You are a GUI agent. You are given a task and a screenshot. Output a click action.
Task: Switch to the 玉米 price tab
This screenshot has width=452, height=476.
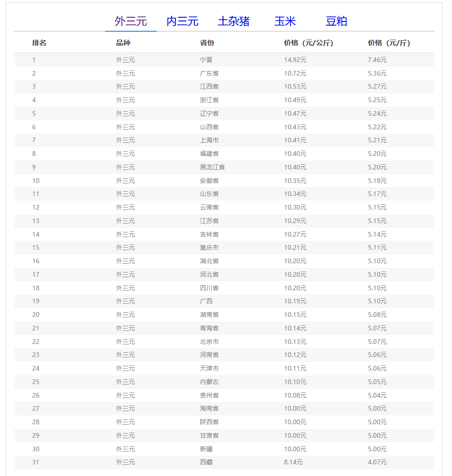[285, 21]
